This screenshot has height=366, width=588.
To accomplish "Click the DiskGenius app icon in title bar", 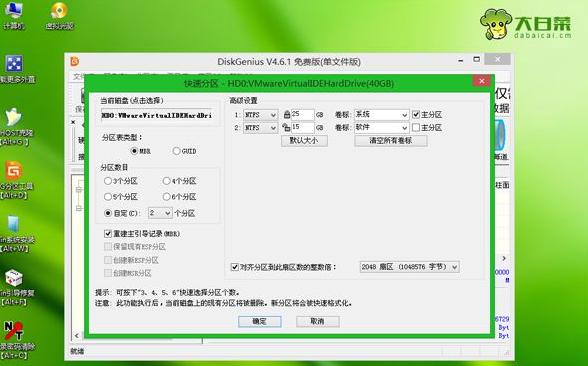I will pos(75,61).
